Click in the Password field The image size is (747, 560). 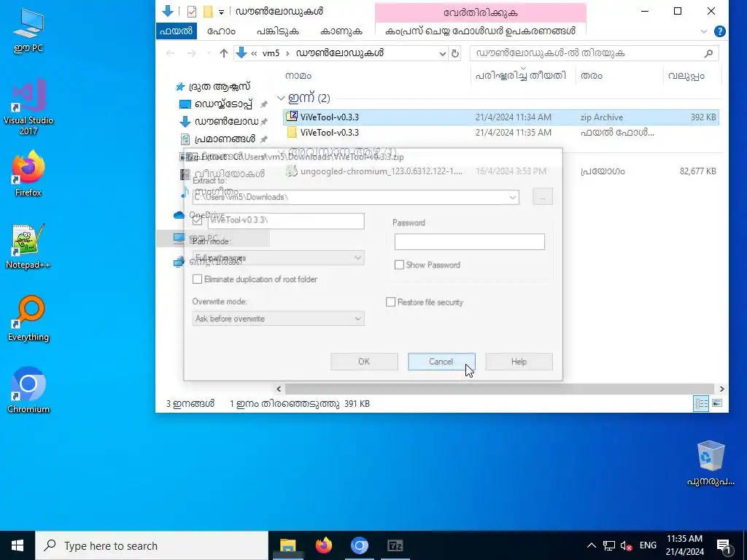[x=469, y=241]
